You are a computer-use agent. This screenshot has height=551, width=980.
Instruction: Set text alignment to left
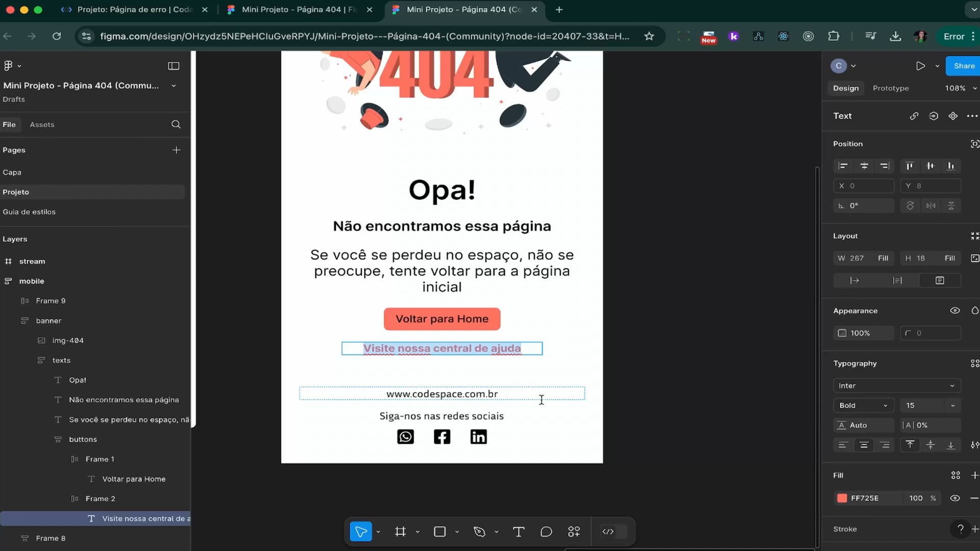point(843,445)
